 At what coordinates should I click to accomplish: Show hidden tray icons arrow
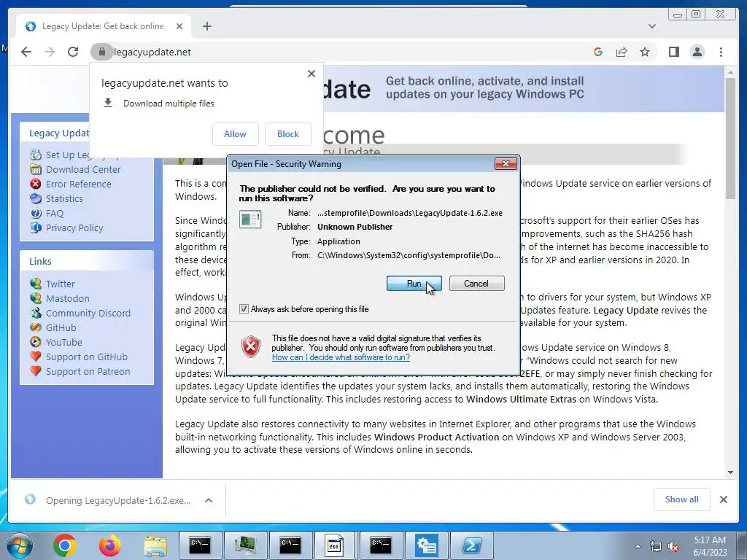638,546
